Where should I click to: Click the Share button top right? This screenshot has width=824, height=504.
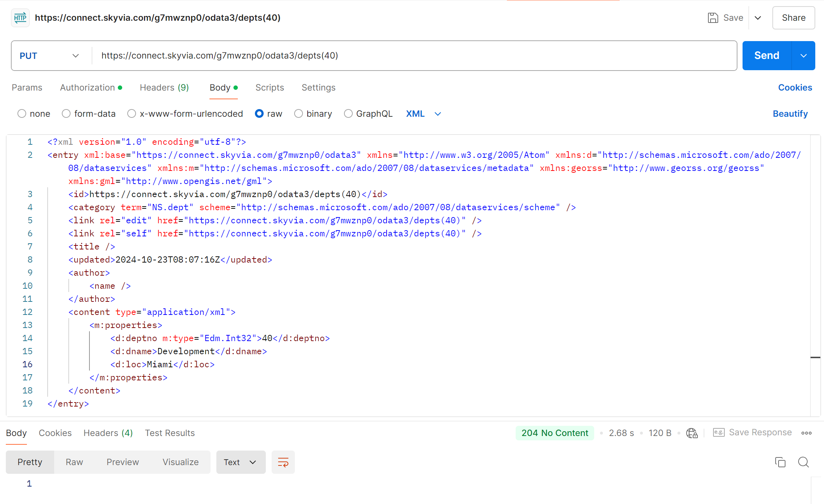coord(793,18)
